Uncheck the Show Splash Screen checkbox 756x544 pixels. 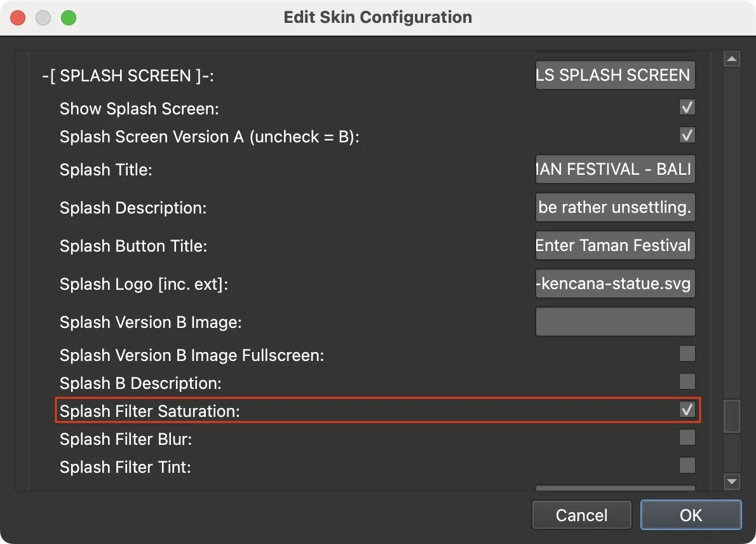[x=687, y=107]
